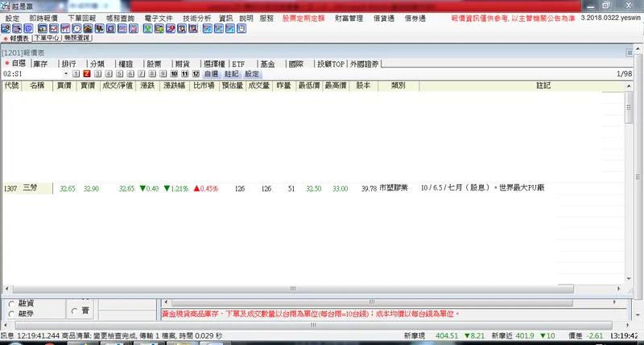Click the toolbar icon with red alert badge

pyautogui.click(x=171, y=28)
